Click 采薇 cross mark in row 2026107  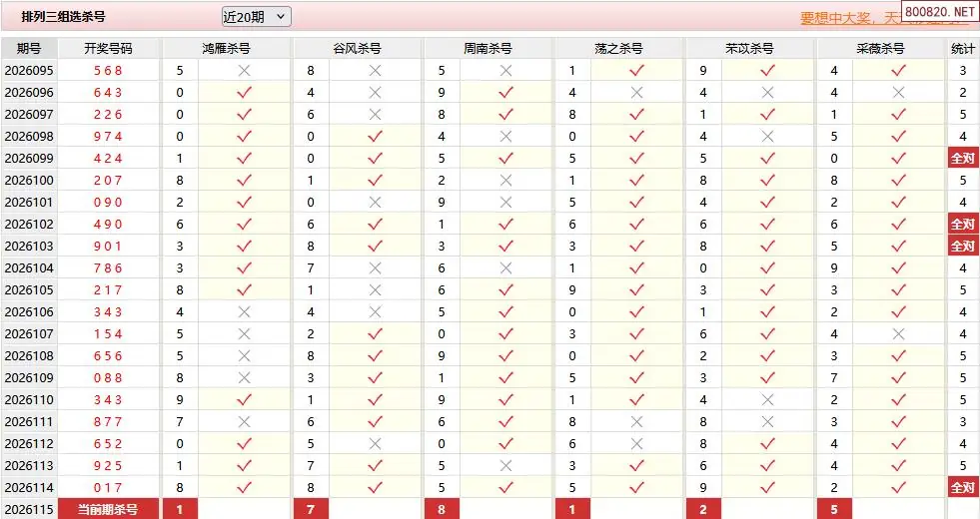click(x=898, y=334)
